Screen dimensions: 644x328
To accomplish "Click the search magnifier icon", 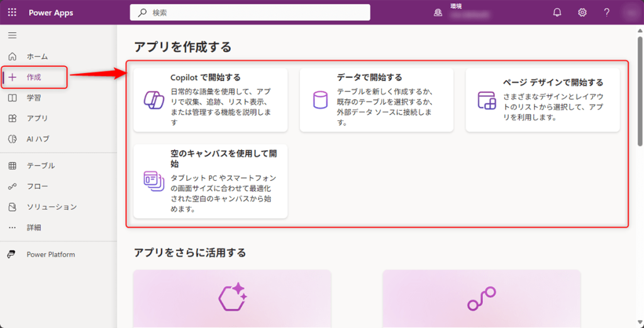I will click(x=142, y=13).
